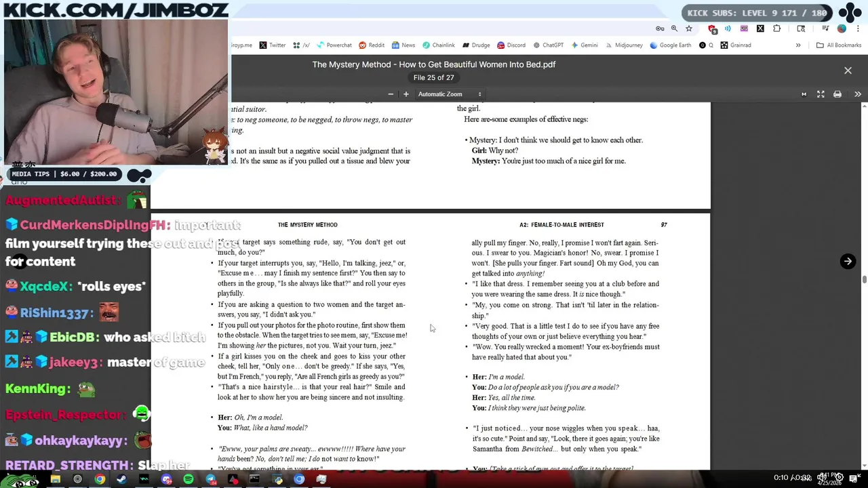This screenshot has width=868, height=488.
Task: Open password manager key icon
Action: [660, 28]
